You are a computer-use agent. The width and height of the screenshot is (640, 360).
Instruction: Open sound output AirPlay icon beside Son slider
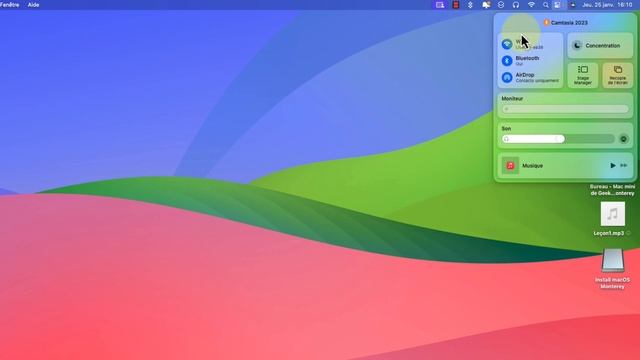[x=623, y=139]
